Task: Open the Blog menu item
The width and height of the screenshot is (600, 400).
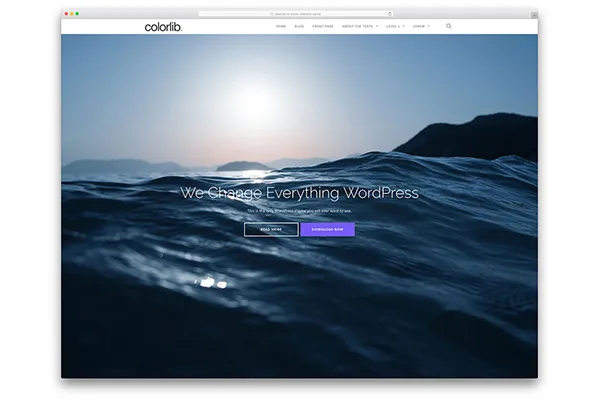Action: [x=299, y=26]
